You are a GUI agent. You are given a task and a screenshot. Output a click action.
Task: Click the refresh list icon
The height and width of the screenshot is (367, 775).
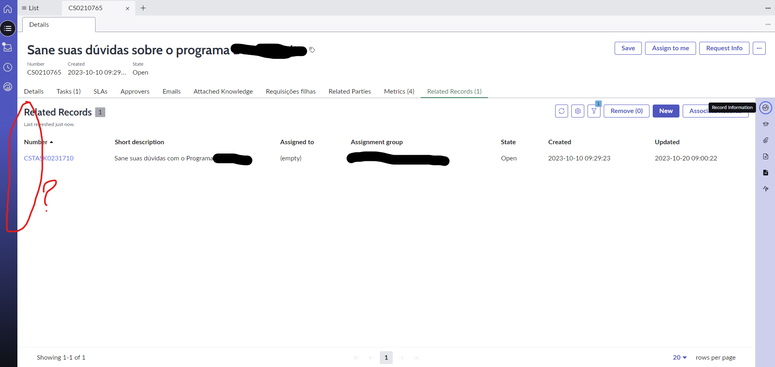pos(561,111)
